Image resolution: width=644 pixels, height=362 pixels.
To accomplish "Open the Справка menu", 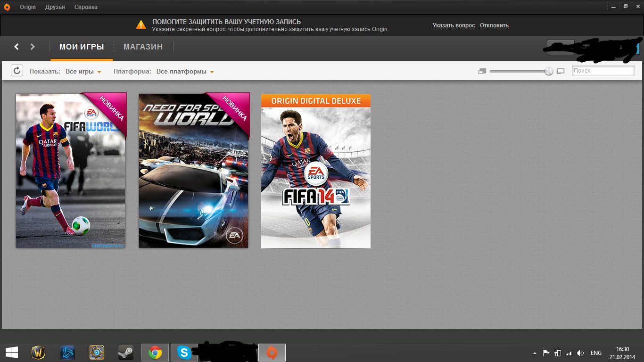I will (86, 7).
